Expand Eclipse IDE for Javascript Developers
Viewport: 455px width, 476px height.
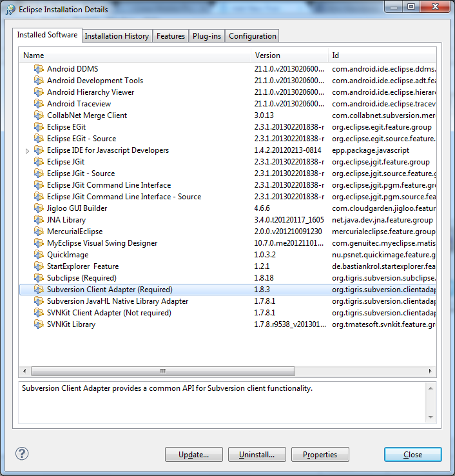point(27,151)
